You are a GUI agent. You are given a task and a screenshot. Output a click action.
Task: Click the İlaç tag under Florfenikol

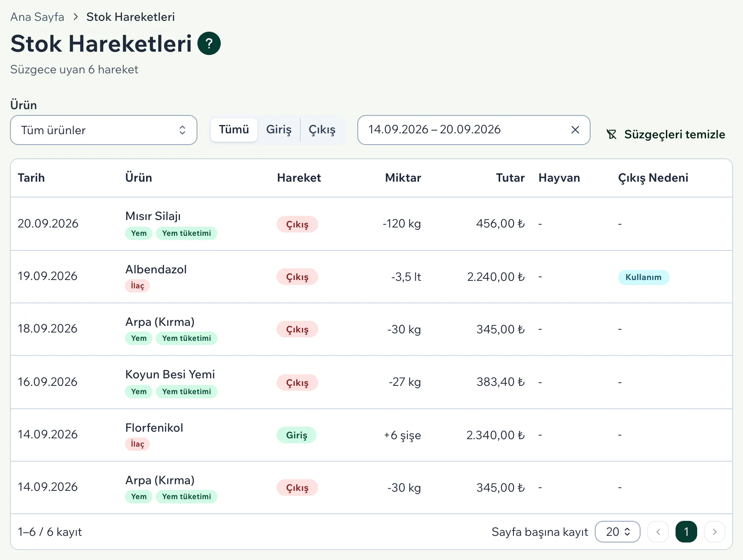coord(137,444)
